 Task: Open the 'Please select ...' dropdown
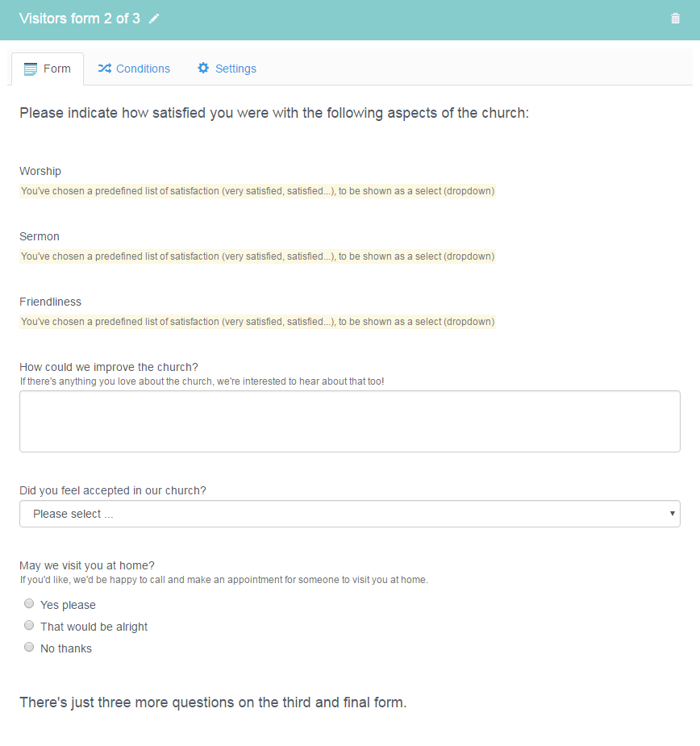[x=350, y=514]
